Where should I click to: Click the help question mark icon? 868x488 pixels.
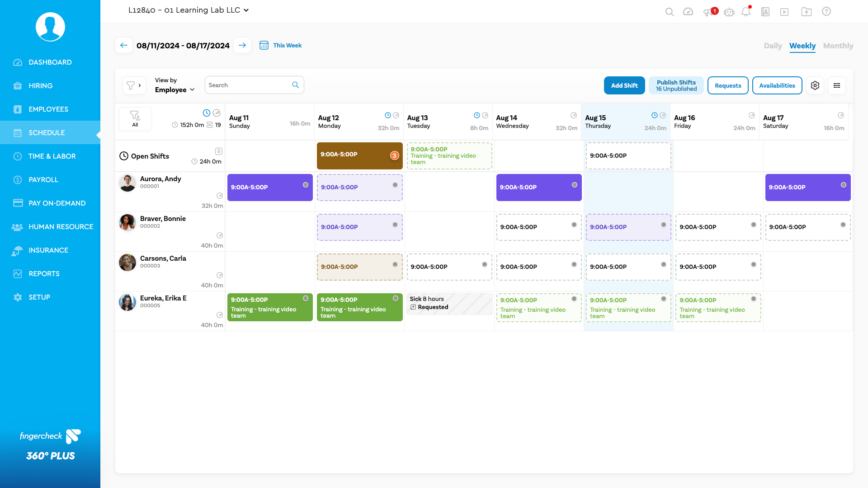coord(826,12)
